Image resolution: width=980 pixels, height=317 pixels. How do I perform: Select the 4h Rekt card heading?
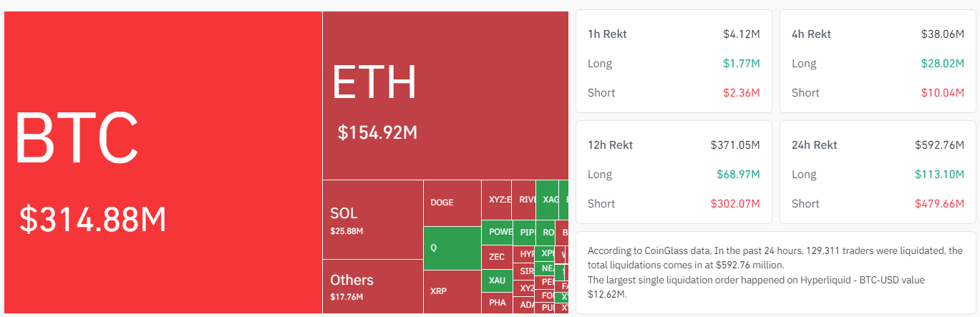(811, 34)
